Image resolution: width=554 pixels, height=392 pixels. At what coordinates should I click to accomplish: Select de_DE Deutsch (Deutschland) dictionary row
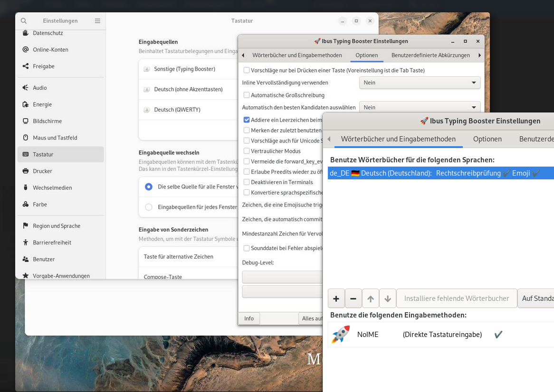(441, 173)
